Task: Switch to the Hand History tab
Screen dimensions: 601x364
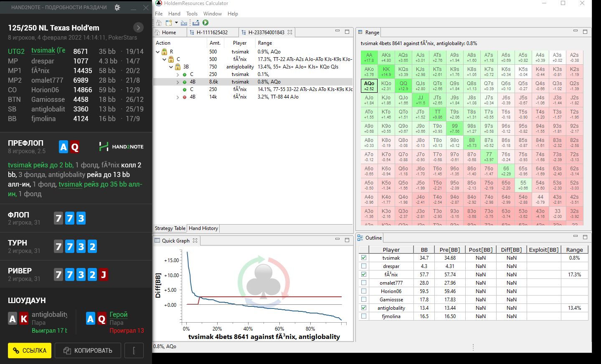Action: click(203, 228)
